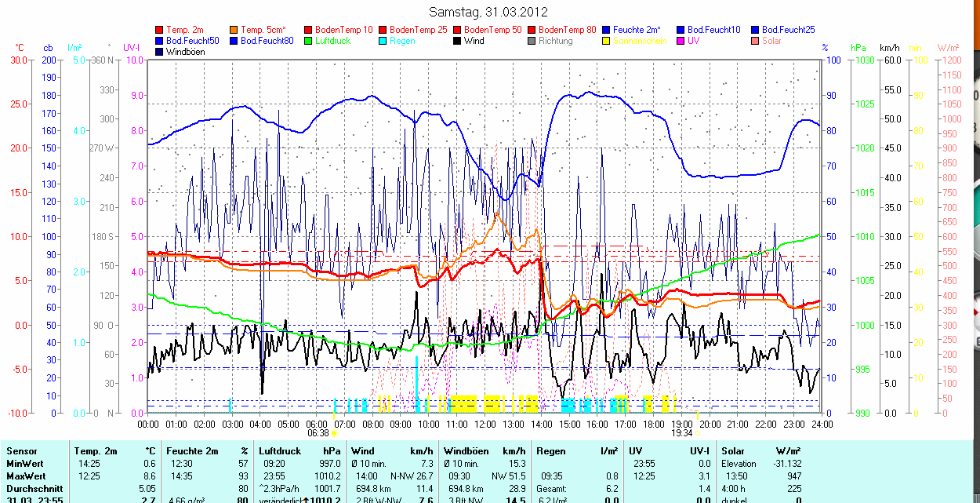The image size is (980, 503).
Task: Click the MinWert row label
Action: [x=24, y=464]
